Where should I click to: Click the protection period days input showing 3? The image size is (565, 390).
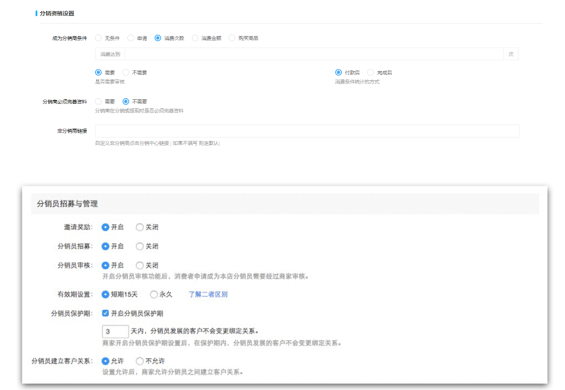coord(115,331)
